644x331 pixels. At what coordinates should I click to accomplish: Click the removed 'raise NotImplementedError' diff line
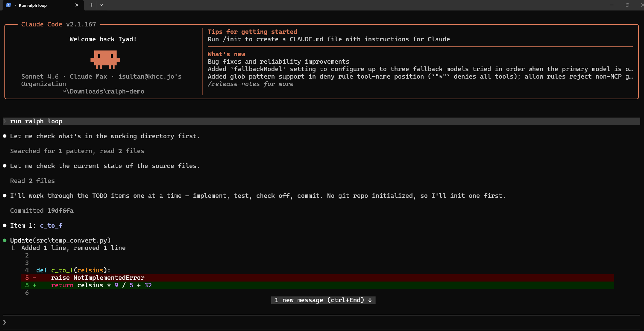point(318,278)
